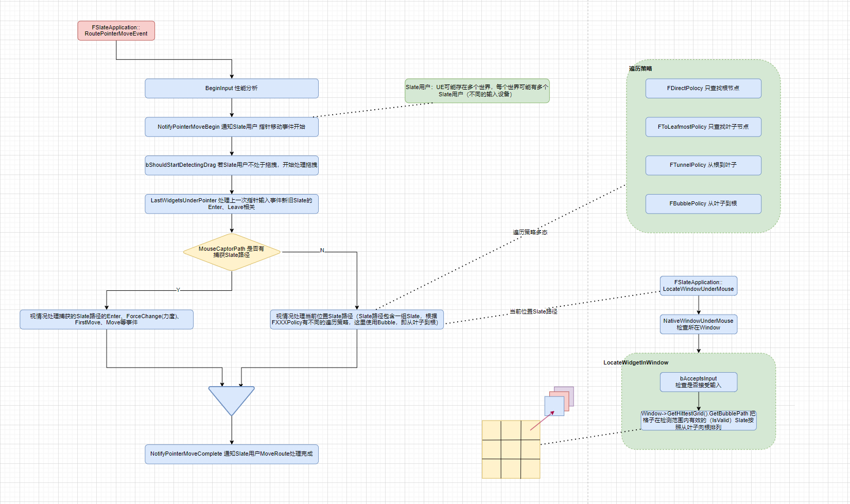
Task: Select the red FSlateApplication::RoutePointerMoveEvent node
Action: (116, 30)
